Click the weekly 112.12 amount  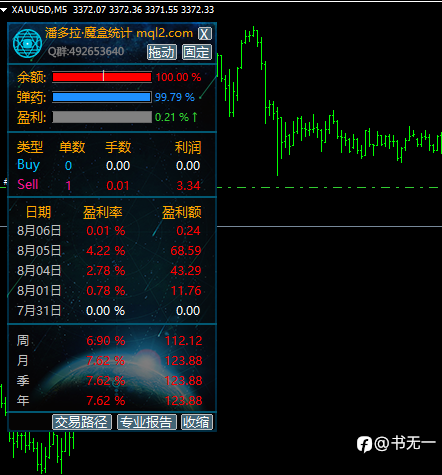coord(184,341)
